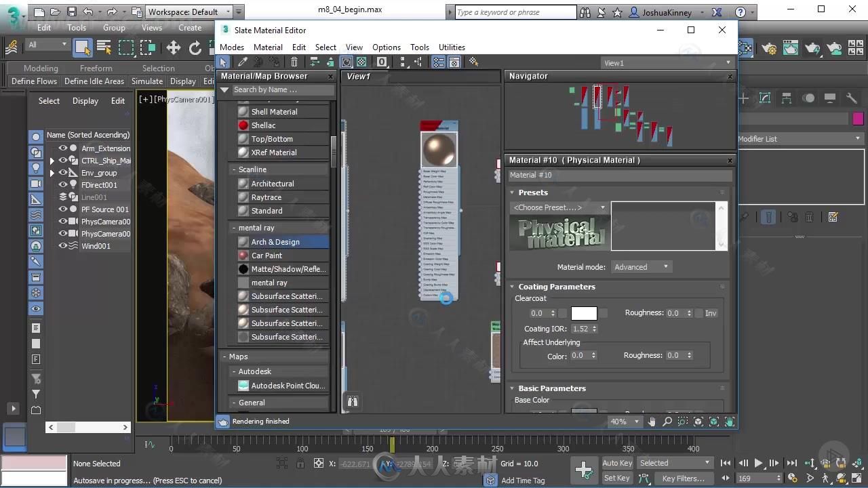Click the Lay Out Children icon

pos(418,62)
